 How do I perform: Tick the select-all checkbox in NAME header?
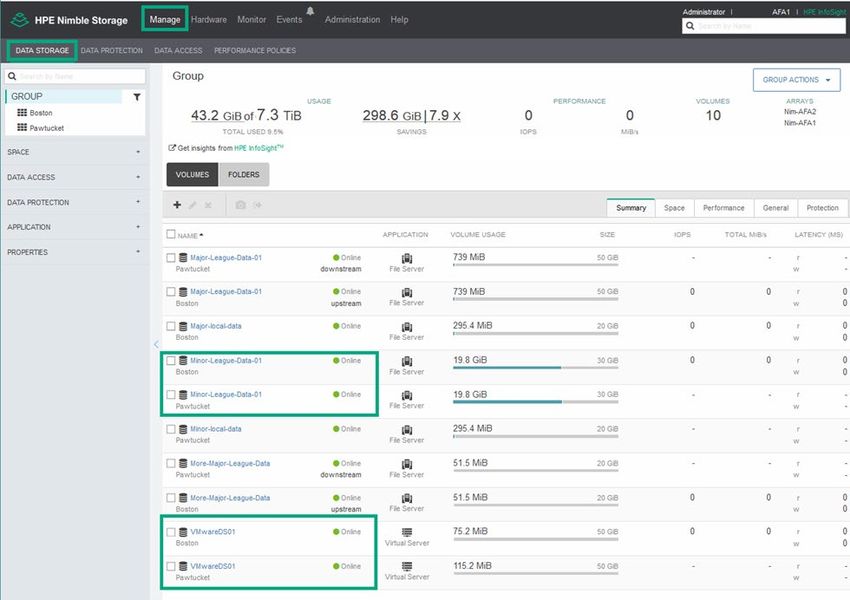pyautogui.click(x=171, y=234)
